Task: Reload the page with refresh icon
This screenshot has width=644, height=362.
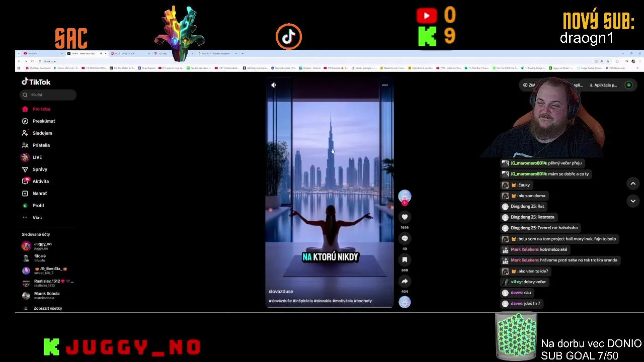Action: 32,61
